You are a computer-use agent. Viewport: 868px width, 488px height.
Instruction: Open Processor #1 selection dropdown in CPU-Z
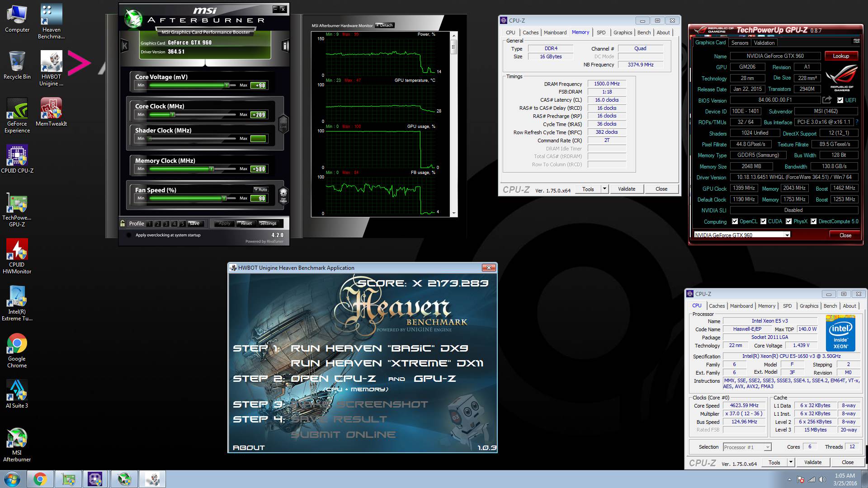coord(747,447)
